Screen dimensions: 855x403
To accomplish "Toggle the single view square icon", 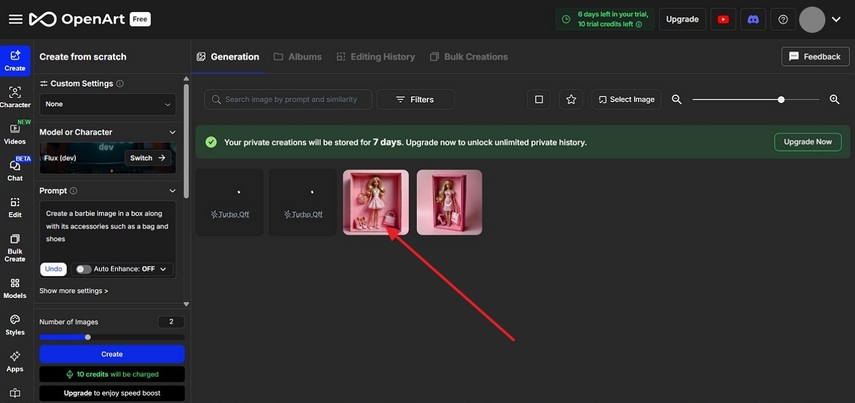I will (x=539, y=99).
